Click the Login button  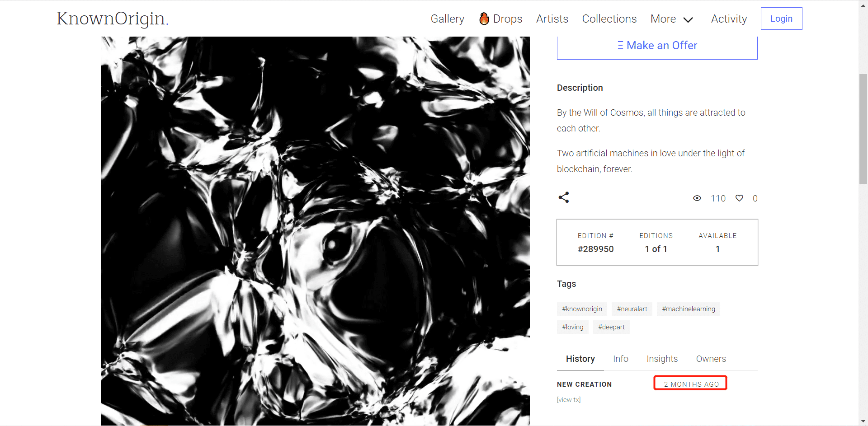781,19
